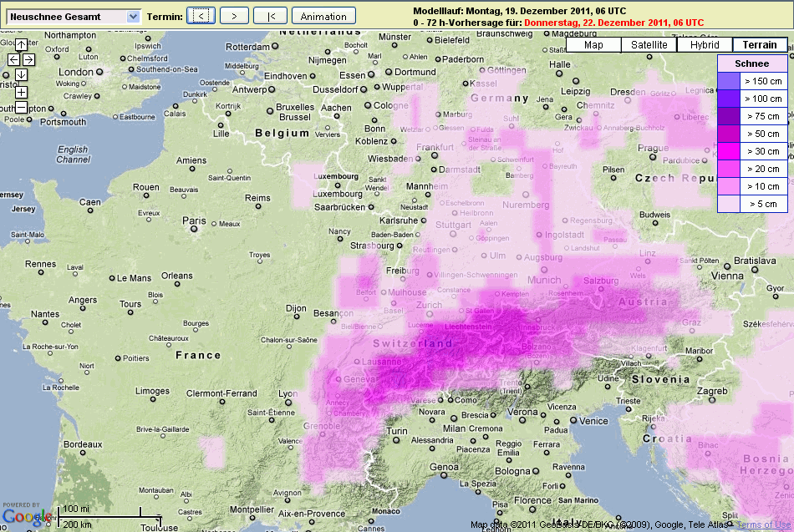Switch to the Satellite view
The image size is (794, 532).
649,44
